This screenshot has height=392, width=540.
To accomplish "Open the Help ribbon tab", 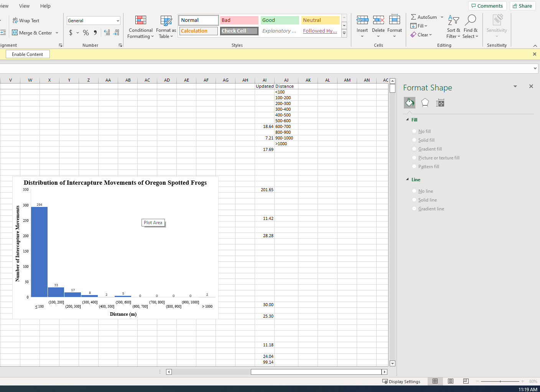I will point(45,6).
